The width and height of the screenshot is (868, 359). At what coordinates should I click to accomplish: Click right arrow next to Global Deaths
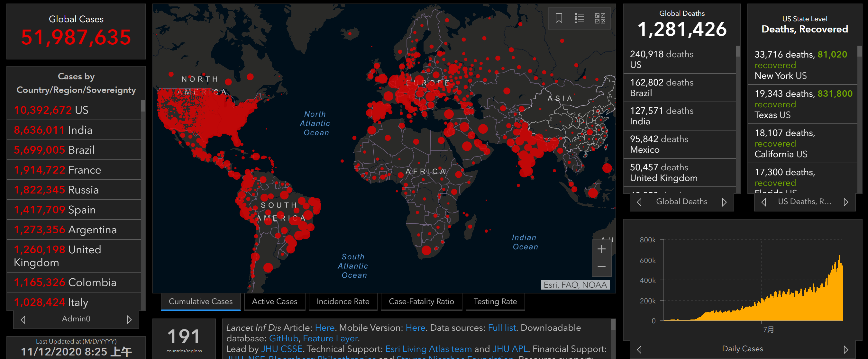(724, 202)
